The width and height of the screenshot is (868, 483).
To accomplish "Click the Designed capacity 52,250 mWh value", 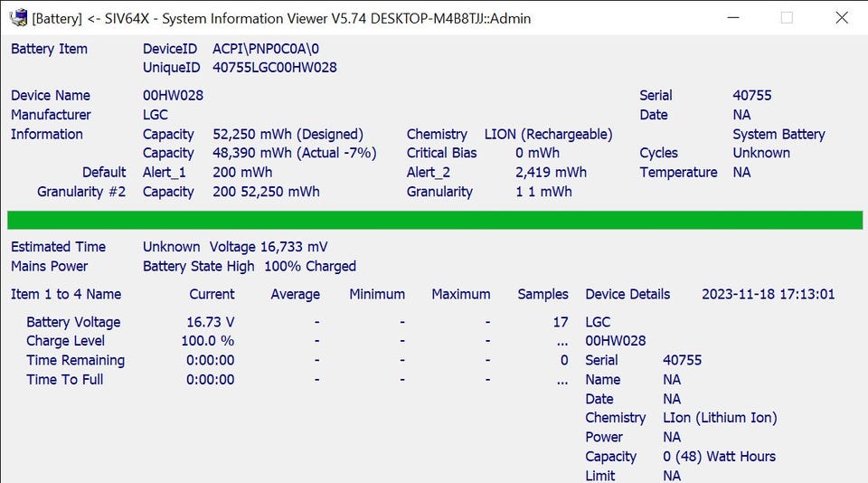I will 288,134.
